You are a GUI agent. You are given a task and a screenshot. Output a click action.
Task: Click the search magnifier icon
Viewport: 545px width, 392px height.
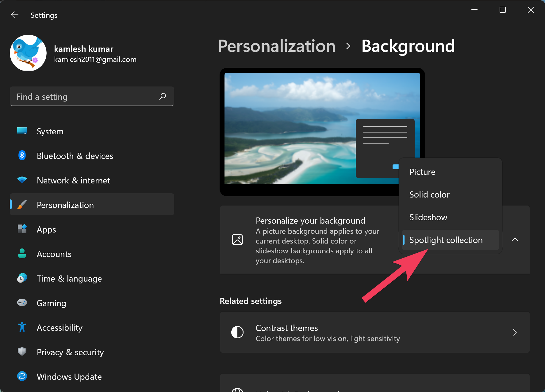pos(163,96)
